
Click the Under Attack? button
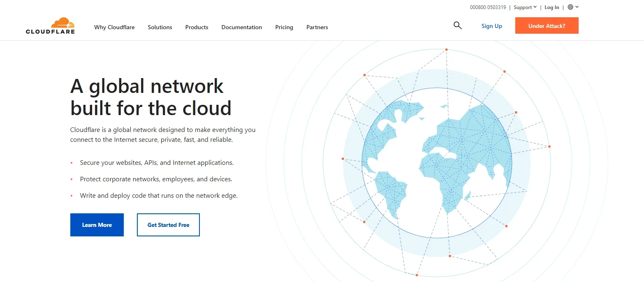547,25
